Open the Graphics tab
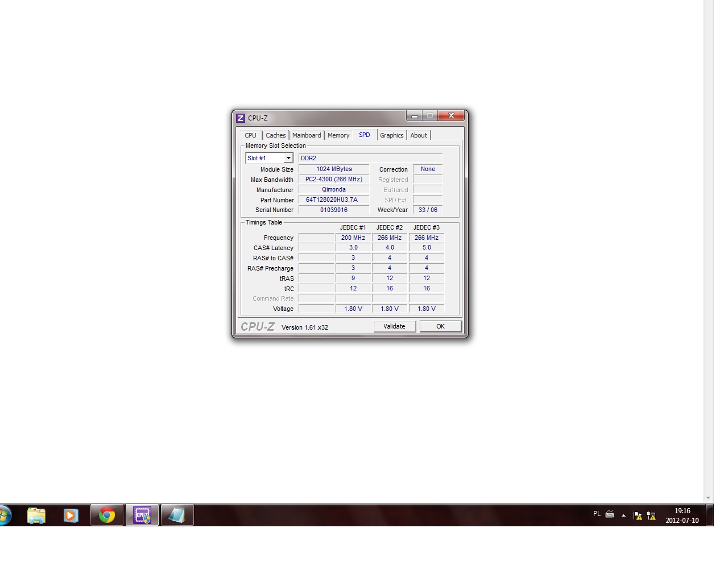 pos(391,135)
